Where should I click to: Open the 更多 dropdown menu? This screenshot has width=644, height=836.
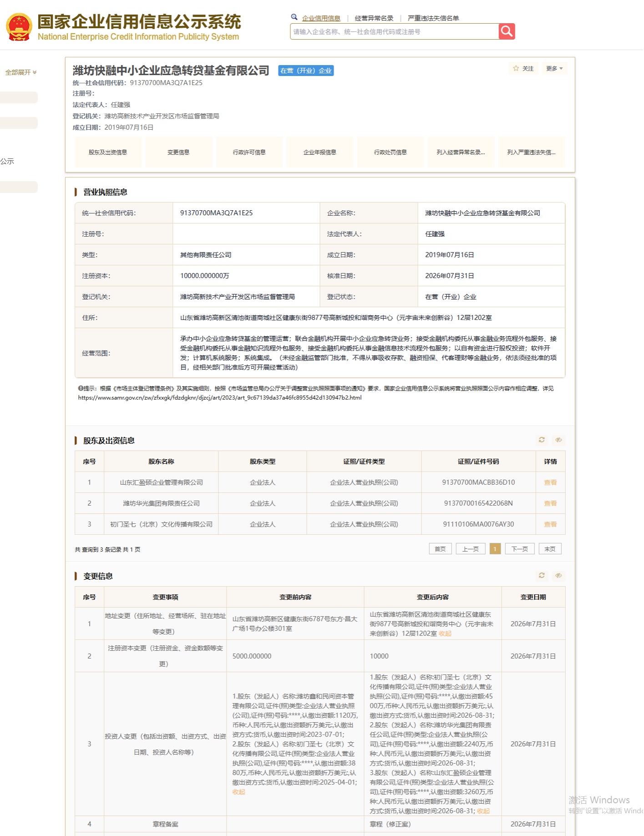[554, 68]
